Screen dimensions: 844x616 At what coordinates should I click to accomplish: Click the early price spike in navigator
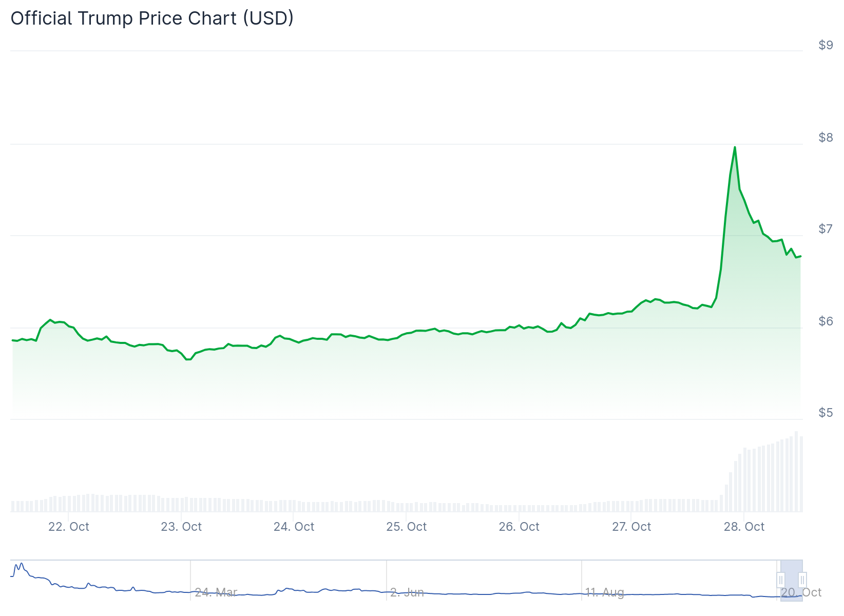coord(21,565)
